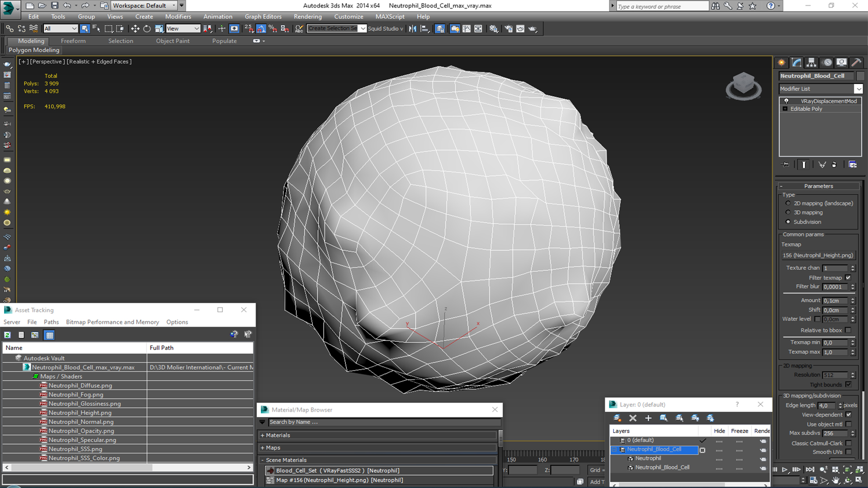This screenshot has height=488, width=868.
Task: Click Neutrophil_Blood_Cell layer in Layers panel
Action: [x=656, y=449]
